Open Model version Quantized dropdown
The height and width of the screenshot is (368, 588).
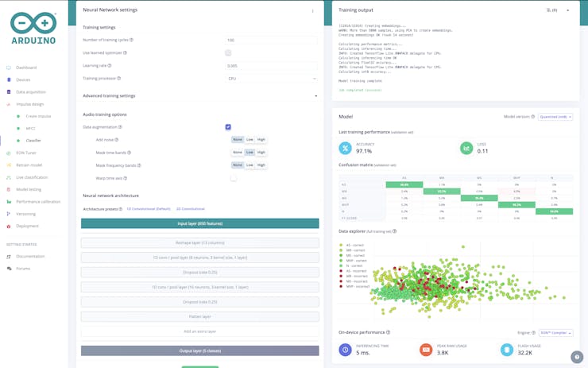point(555,117)
